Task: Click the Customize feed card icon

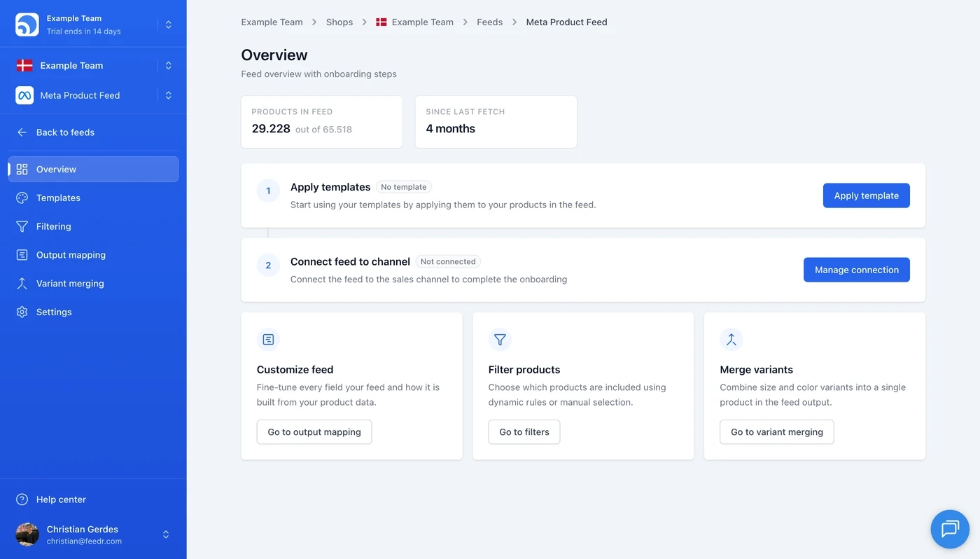Action: [x=268, y=340]
